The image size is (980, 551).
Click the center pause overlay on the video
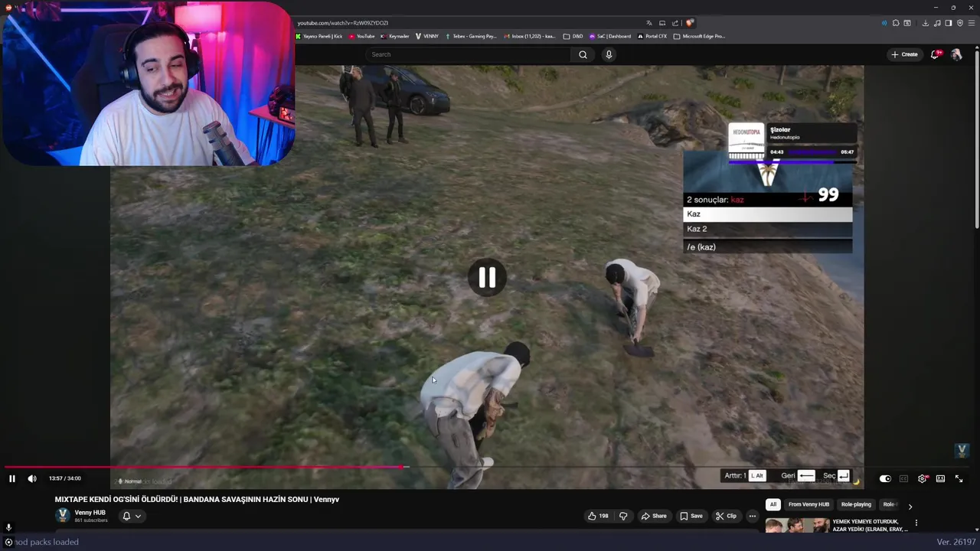(x=487, y=277)
